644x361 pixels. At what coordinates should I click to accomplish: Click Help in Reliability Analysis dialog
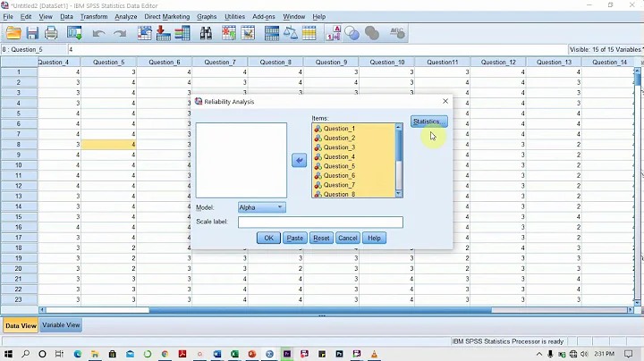pyautogui.click(x=374, y=238)
